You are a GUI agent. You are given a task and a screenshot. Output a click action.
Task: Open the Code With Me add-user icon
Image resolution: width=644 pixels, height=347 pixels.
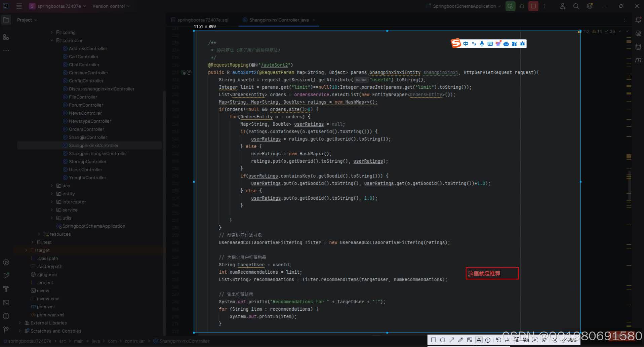coord(563,6)
